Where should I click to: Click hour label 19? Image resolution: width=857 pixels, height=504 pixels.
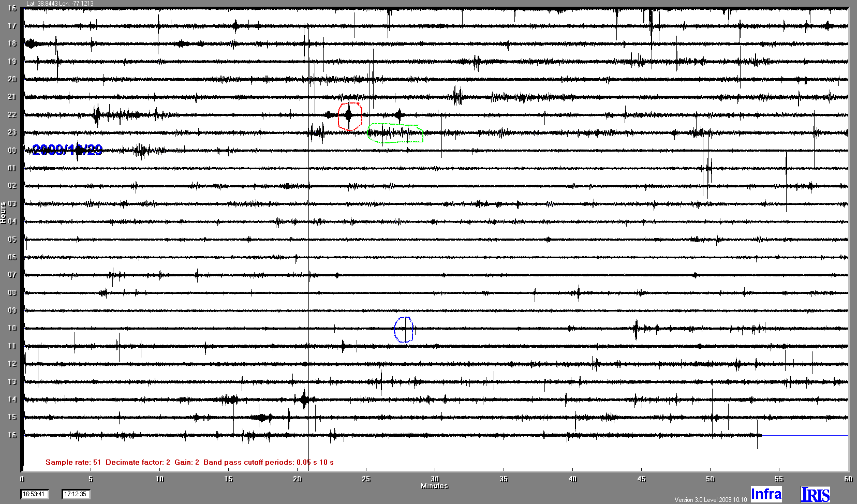(12, 62)
